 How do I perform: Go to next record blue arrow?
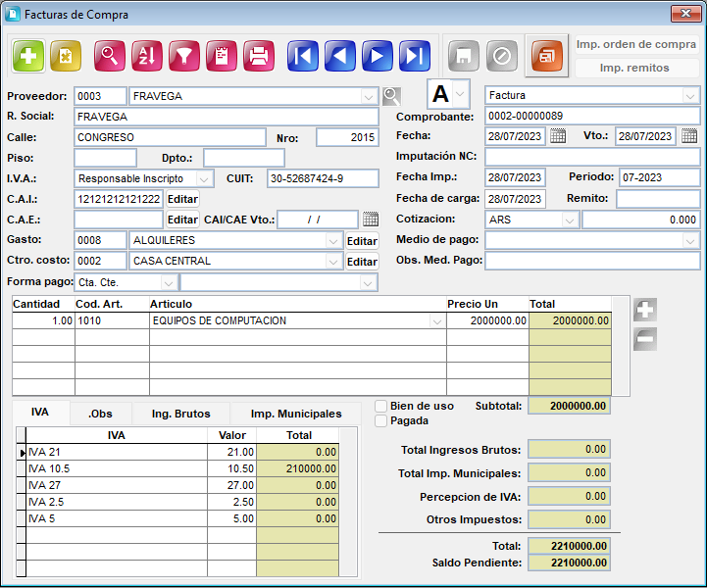tap(378, 56)
